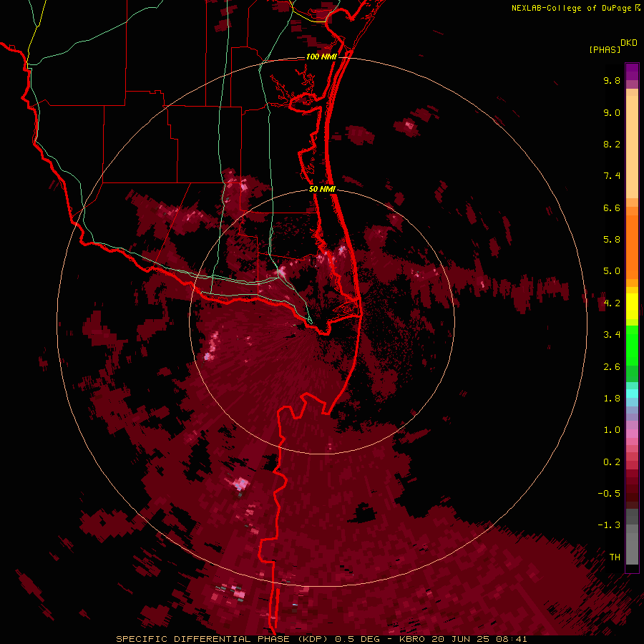Screen dimensions: 644x644
Task: Click the DKD product code label
Action: [x=629, y=43]
